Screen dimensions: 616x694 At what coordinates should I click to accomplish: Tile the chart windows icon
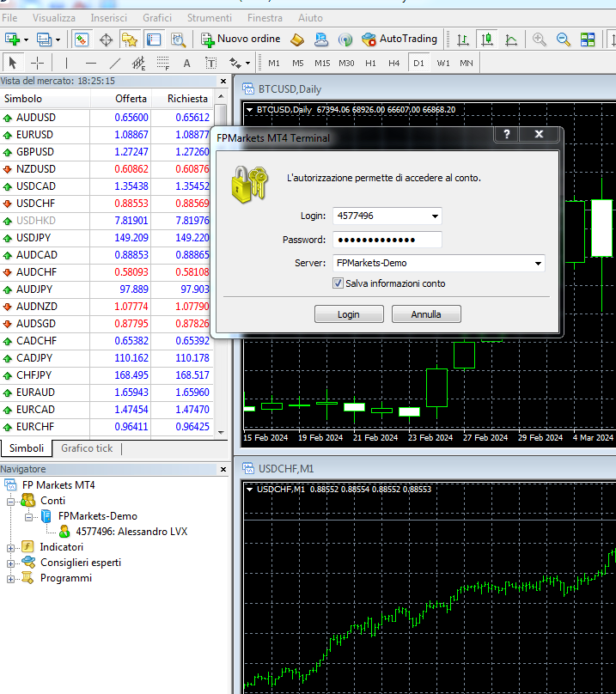coord(588,40)
